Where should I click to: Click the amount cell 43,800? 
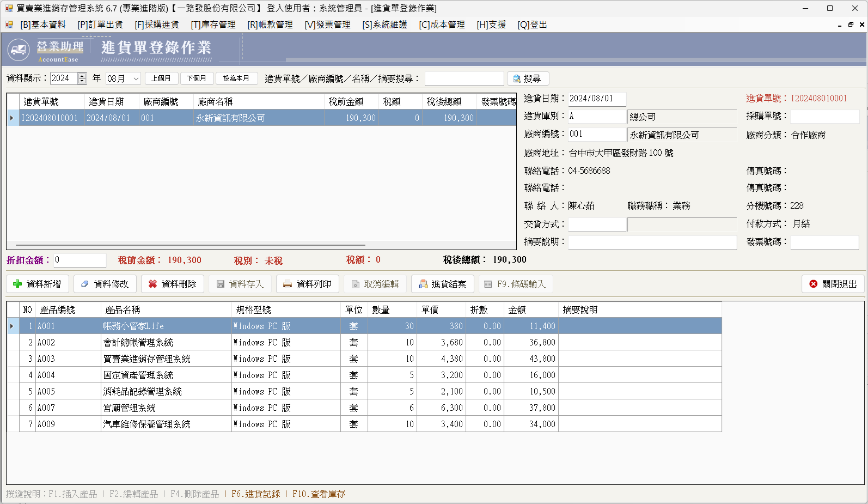(531, 359)
